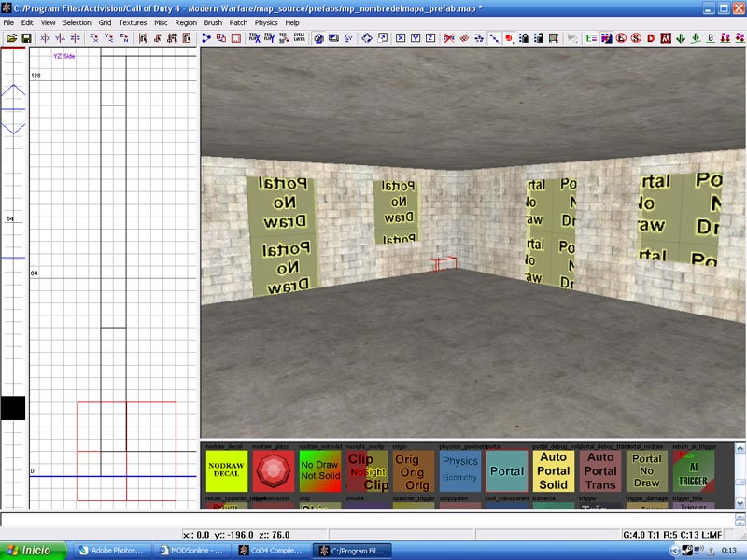The height and width of the screenshot is (560, 747).
Task: Select the Auto Portal Solid texture
Action: click(554, 471)
